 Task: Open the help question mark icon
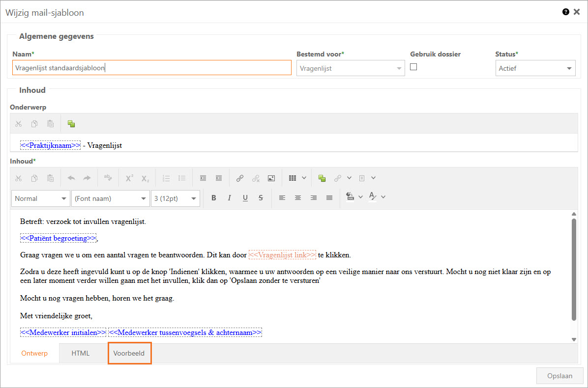(566, 12)
